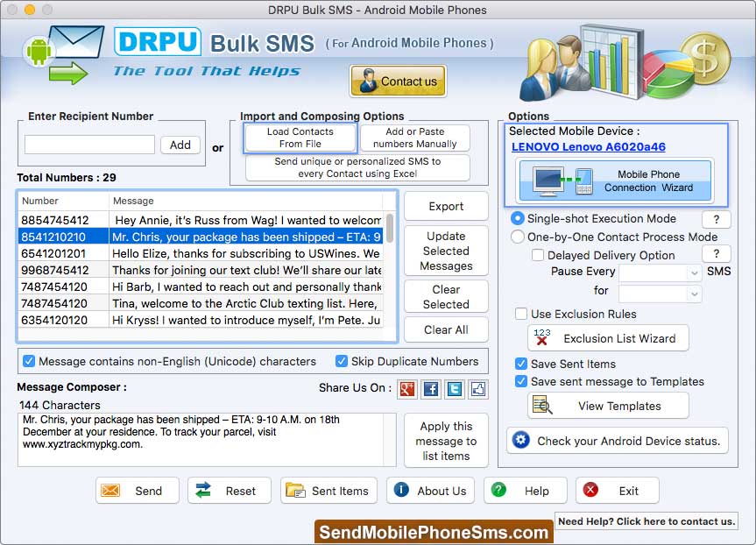Click Add or Paste numbers Manually
The width and height of the screenshot is (756, 545).
pos(414,138)
